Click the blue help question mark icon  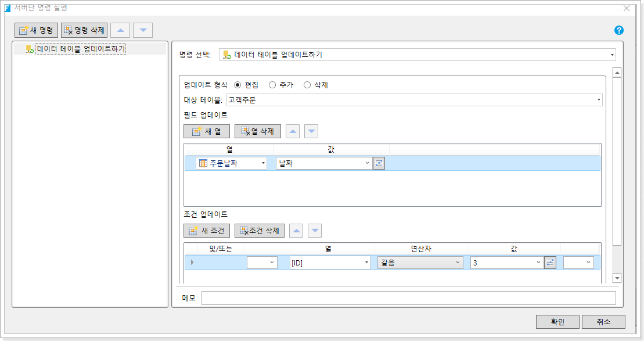click(x=618, y=30)
